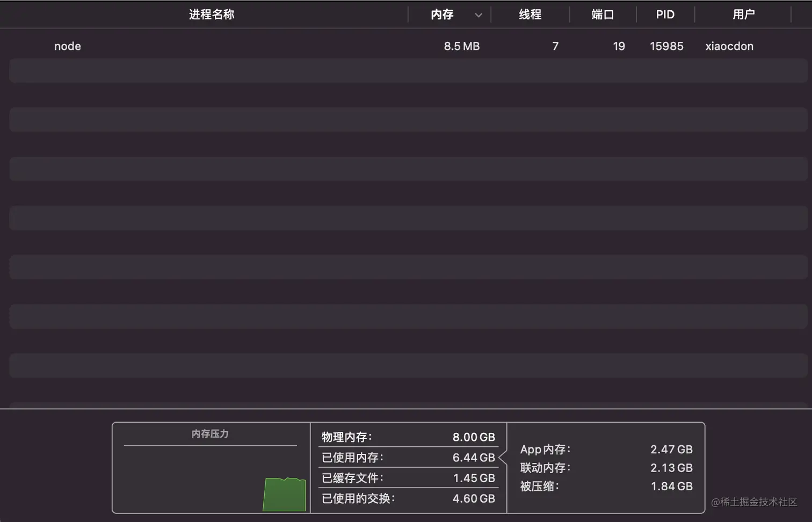This screenshot has width=812, height=522.
Task: Click the 2.47 GB App memory value
Action: click(671, 450)
